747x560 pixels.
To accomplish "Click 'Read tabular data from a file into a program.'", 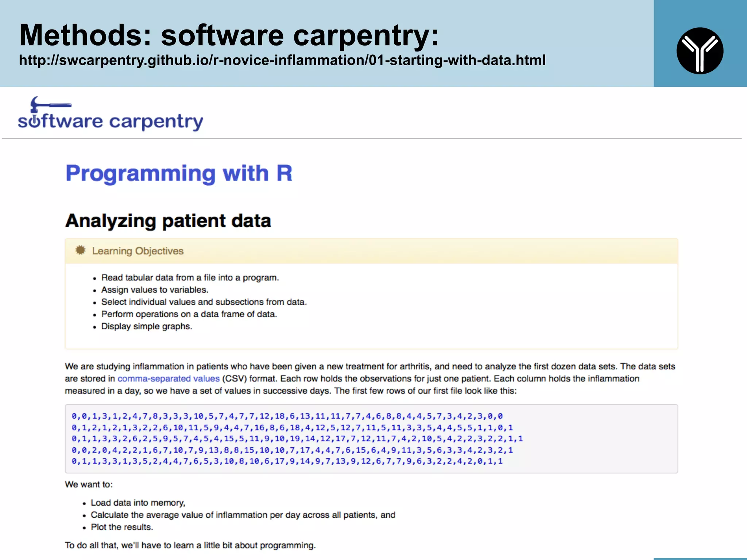I will point(190,277).
